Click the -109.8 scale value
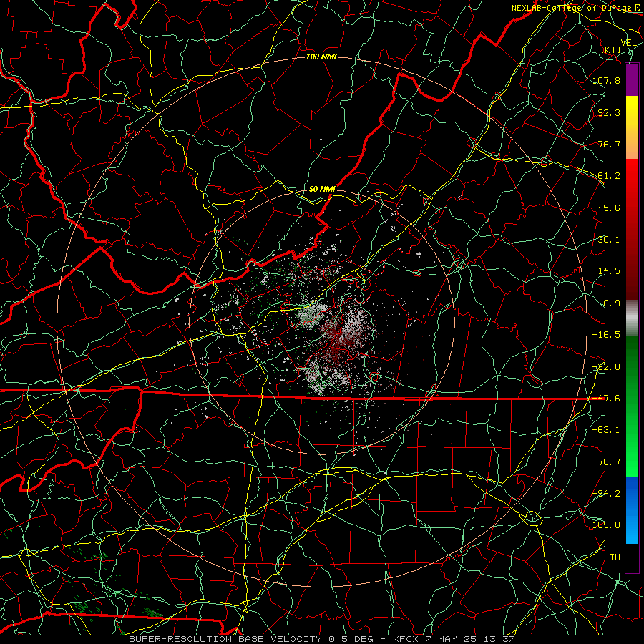The height and width of the screenshot is (644, 644). (x=603, y=525)
